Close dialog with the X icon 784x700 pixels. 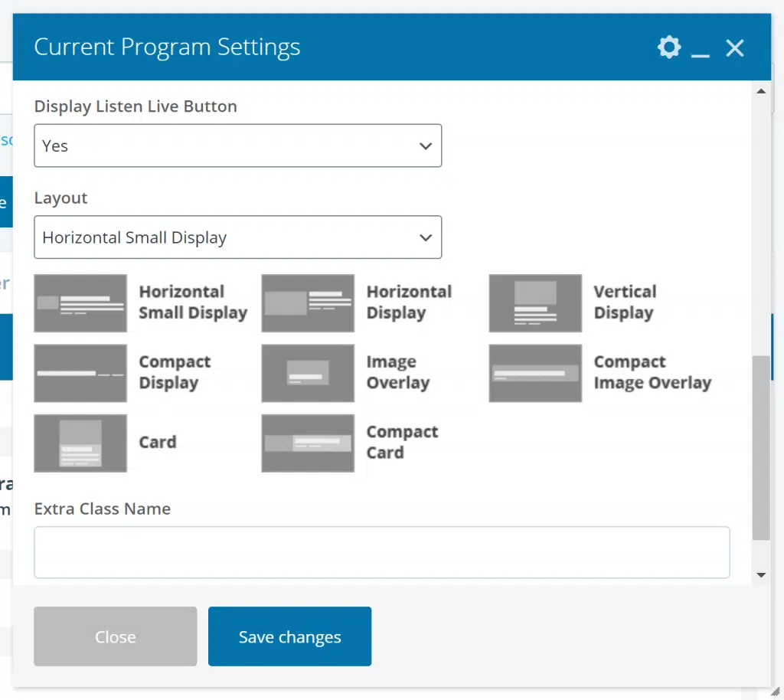(x=734, y=48)
